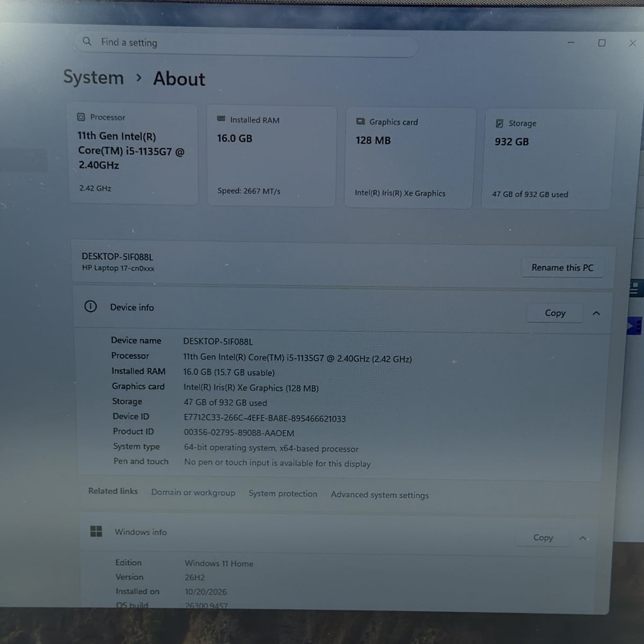Copy the Device info details
The width and height of the screenshot is (644, 644).
[x=555, y=313]
